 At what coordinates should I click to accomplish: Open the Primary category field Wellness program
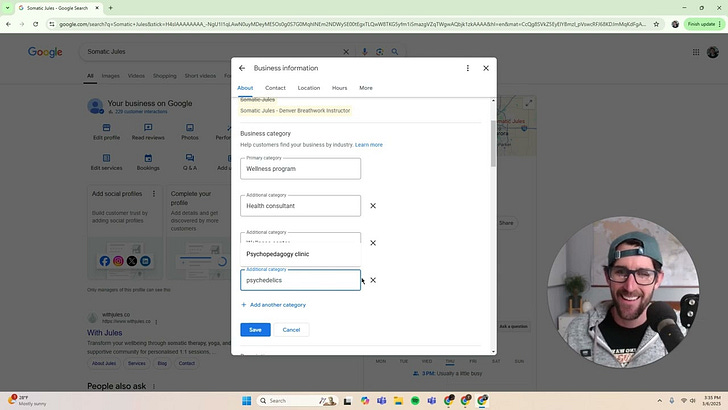coord(300,169)
